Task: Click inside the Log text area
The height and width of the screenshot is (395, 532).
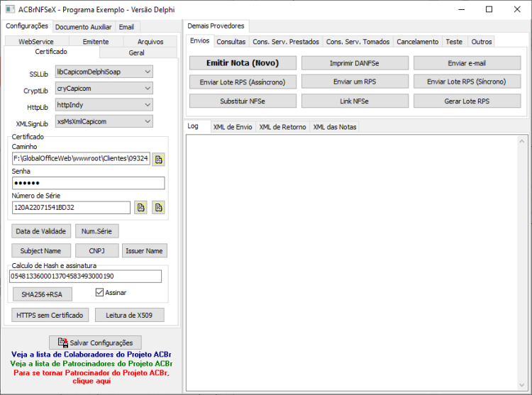Action: pos(352,263)
